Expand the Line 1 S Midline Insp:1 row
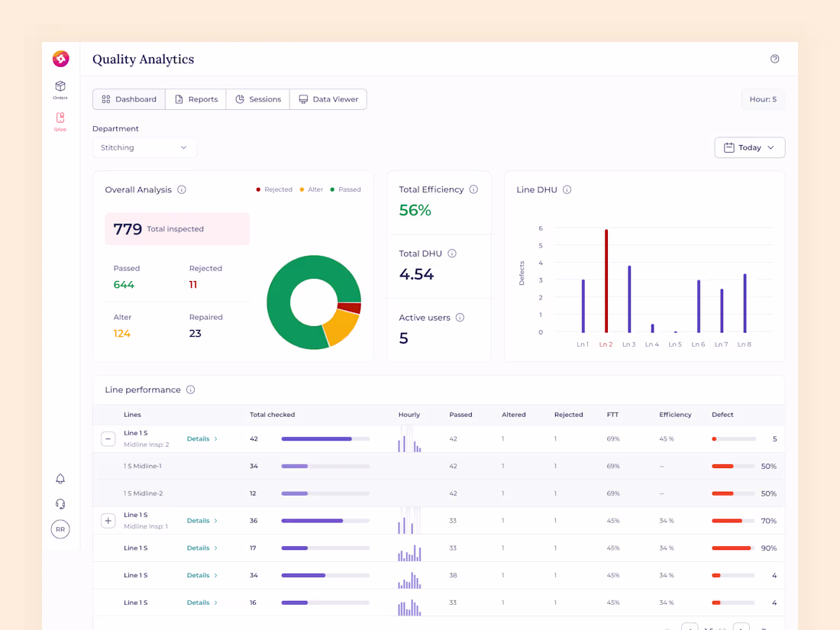Image resolution: width=840 pixels, height=630 pixels. [108, 520]
